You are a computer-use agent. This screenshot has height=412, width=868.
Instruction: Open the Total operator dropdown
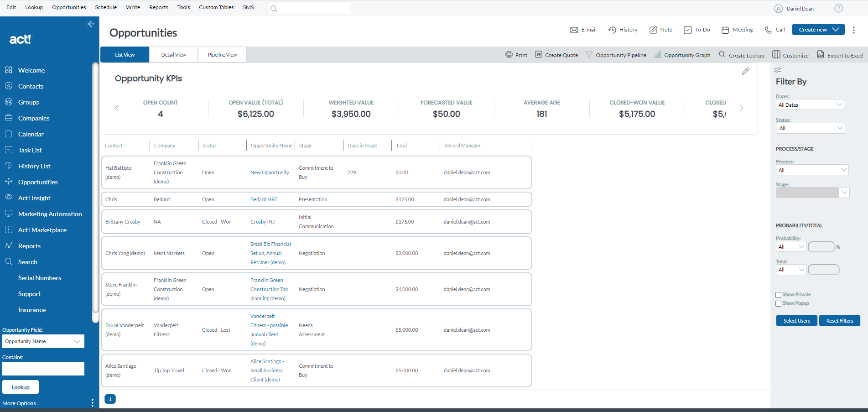point(791,270)
